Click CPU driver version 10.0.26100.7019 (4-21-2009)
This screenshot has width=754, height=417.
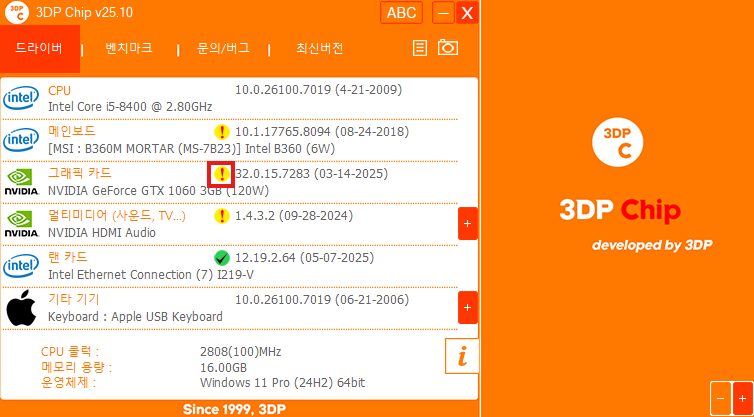pos(319,90)
